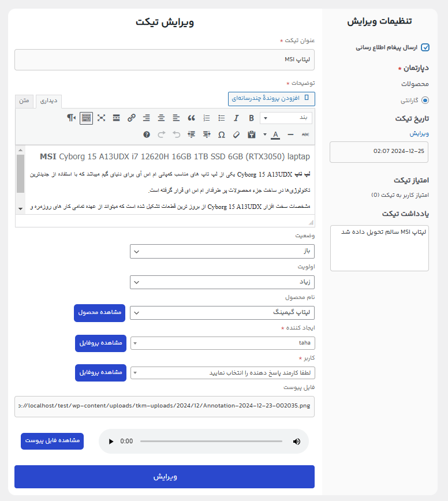The image size is (448, 501).
Task: Click the عنوان تیکت title input field
Action: [x=165, y=59]
